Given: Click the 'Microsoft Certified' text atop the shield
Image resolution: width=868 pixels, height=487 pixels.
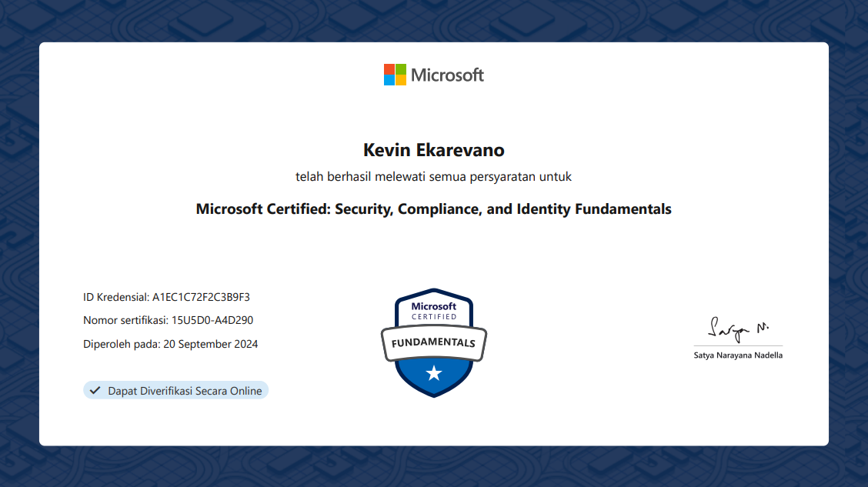Looking at the screenshot, I should click(433, 311).
